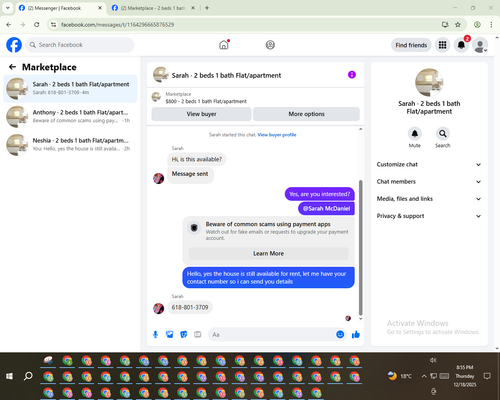This screenshot has width=500, height=400.
Task: Show hidden system tray icons chevron
Action: click(x=424, y=376)
